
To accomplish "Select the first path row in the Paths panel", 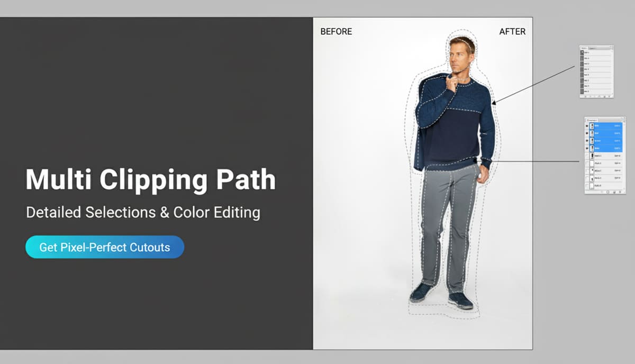I will (x=596, y=52).
